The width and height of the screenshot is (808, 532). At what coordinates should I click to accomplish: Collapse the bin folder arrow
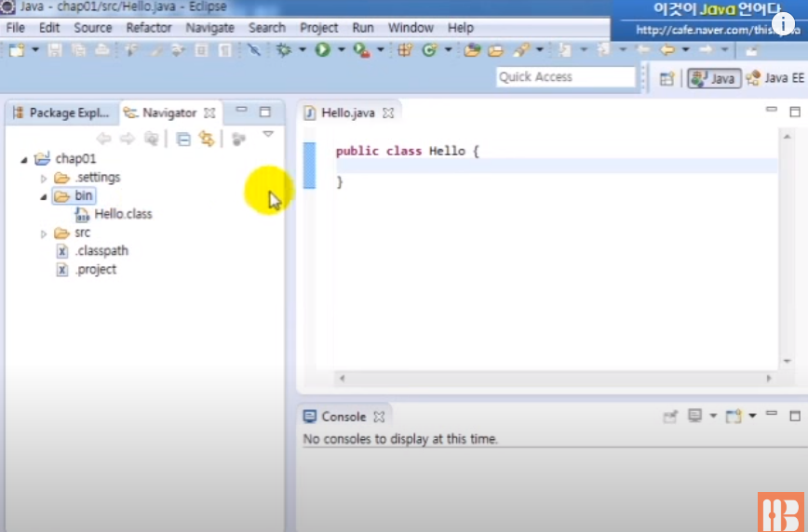[x=43, y=197]
